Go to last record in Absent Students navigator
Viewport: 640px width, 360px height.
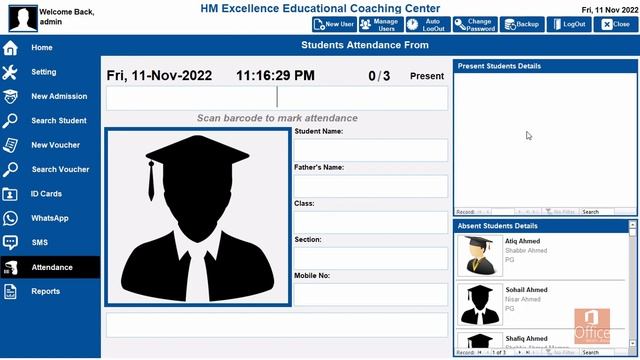pyautogui.click(x=527, y=352)
